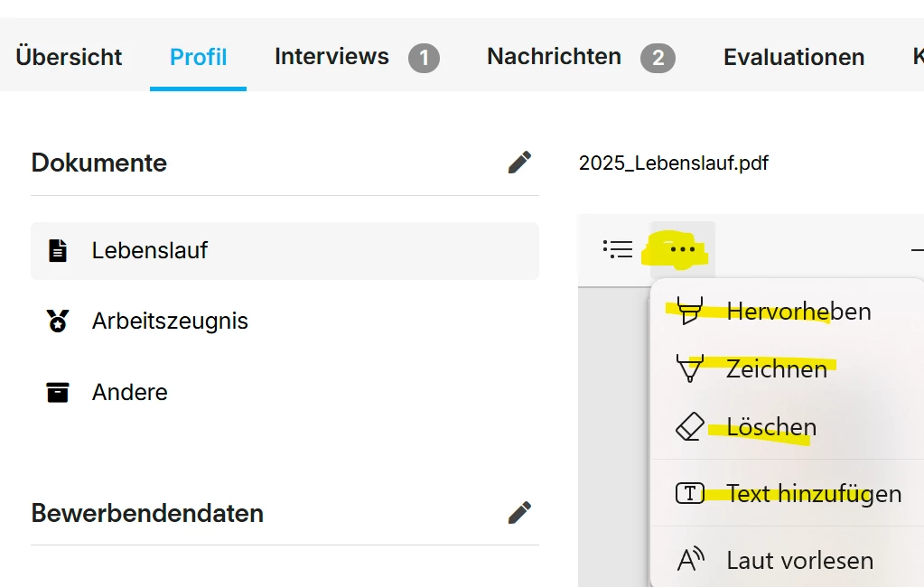Click the Text hinzufügen icon
Viewport: 924px width, 587px height.
pos(690,493)
